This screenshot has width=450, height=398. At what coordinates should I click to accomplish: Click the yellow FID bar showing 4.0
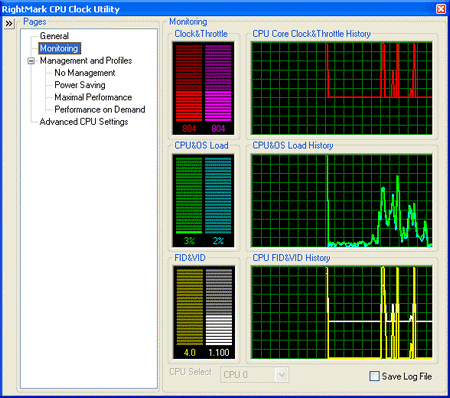[x=190, y=307]
